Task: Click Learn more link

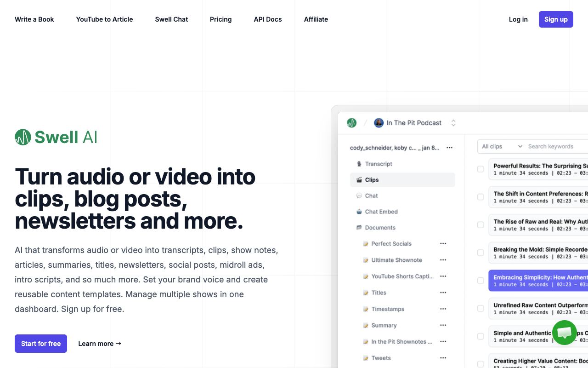Action: pos(100,344)
